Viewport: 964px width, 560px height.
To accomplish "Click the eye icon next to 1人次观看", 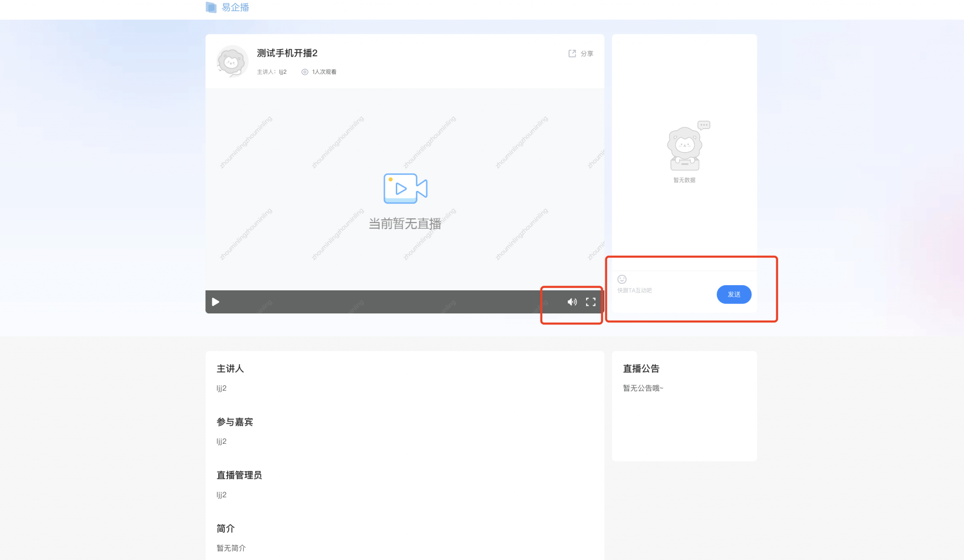I will point(305,72).
